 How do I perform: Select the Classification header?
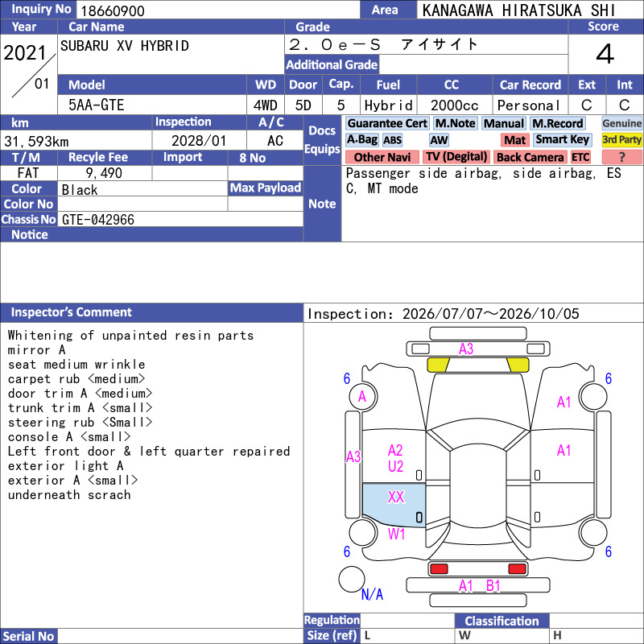[502, 621]
